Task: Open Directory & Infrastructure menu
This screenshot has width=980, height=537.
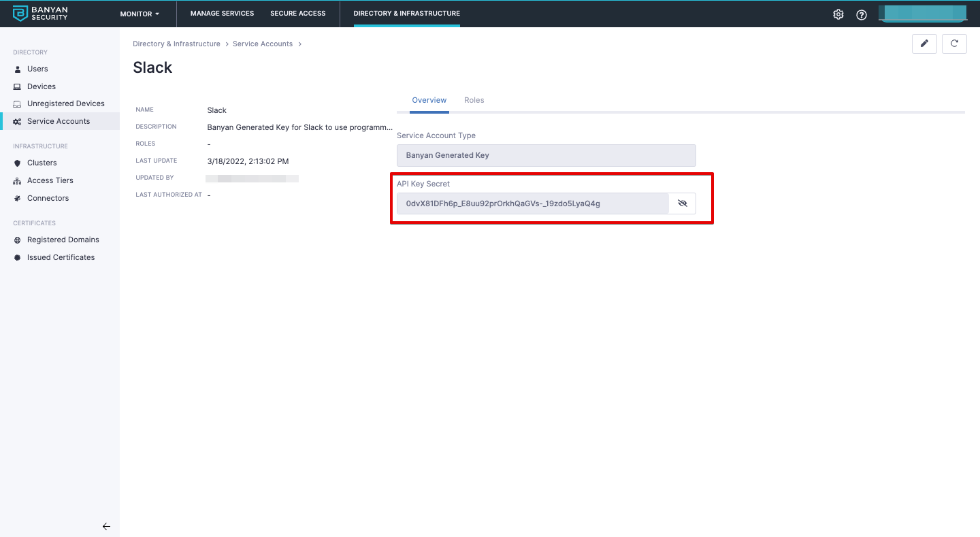Action: [x=407, y=14]
